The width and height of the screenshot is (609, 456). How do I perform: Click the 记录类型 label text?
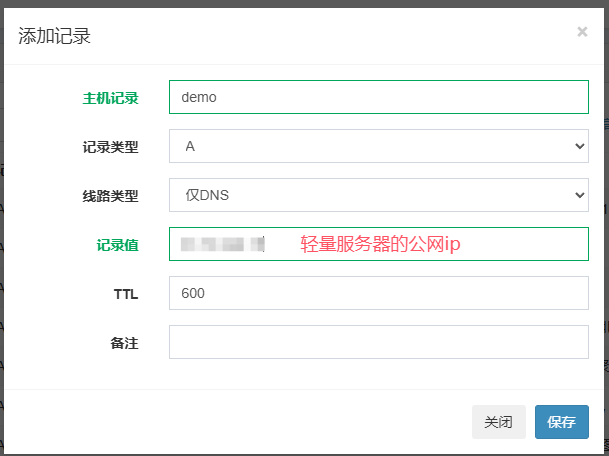[x=110, y=147]
